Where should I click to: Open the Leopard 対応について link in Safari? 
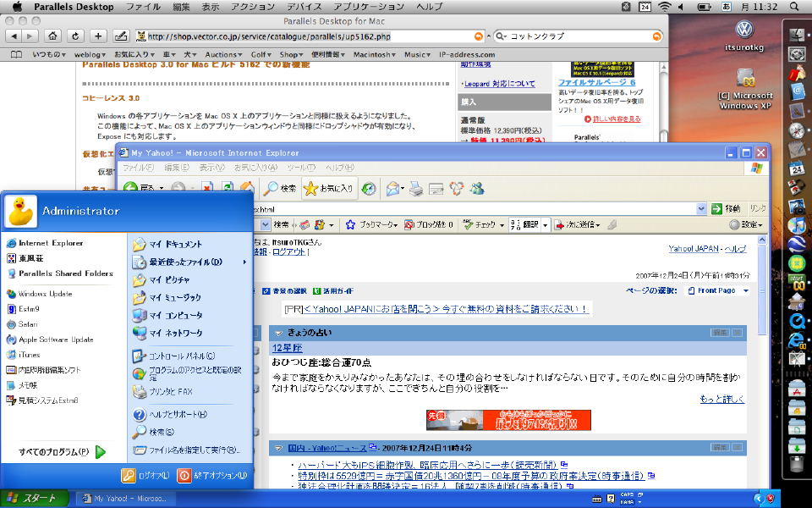(x=499, y=84)
